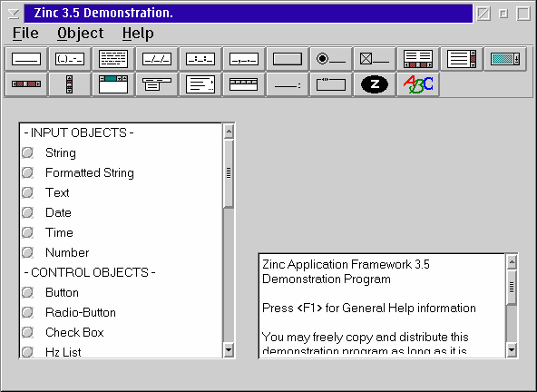The image size is (537, 392).
Task: Click the colorful ABC toolbar icon
Action: pos(418,84)
